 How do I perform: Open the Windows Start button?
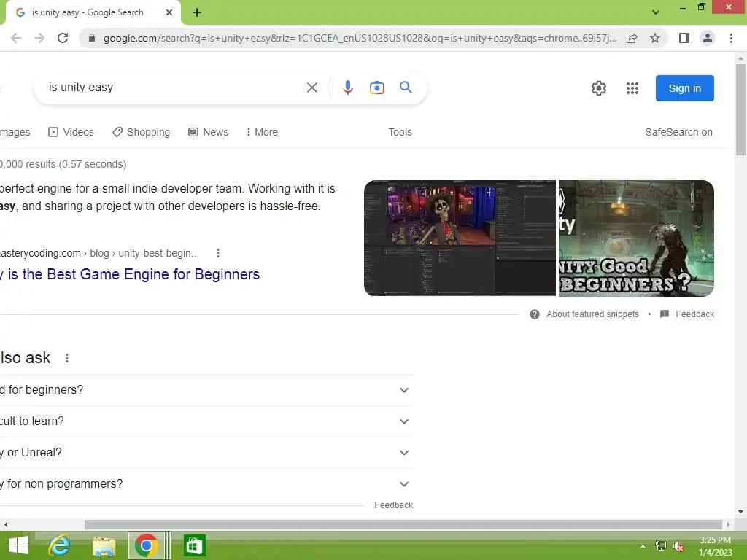click(18, 545)
